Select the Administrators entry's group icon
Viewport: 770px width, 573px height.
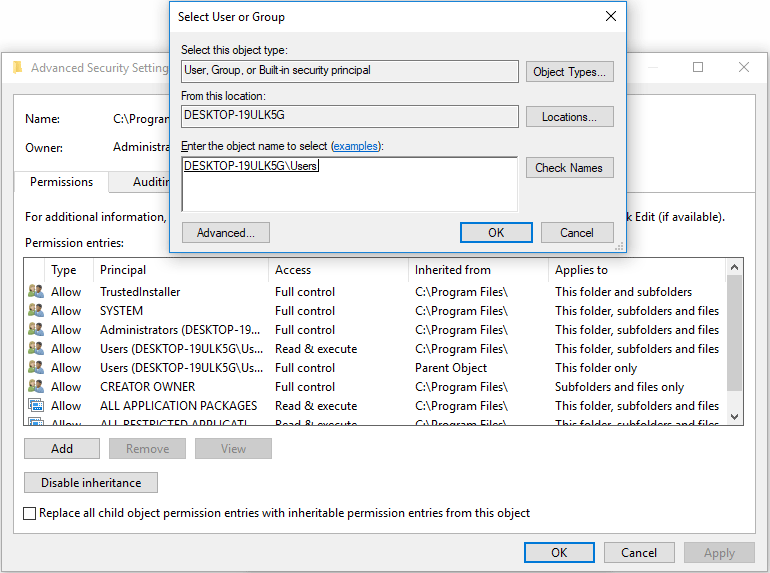[x=36, y=330]
